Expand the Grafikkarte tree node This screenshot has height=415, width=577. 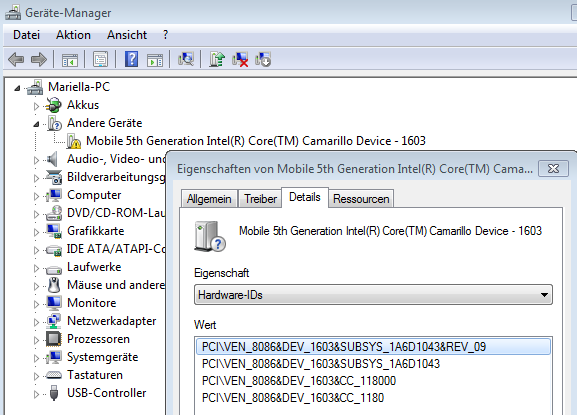pos(36,232)
